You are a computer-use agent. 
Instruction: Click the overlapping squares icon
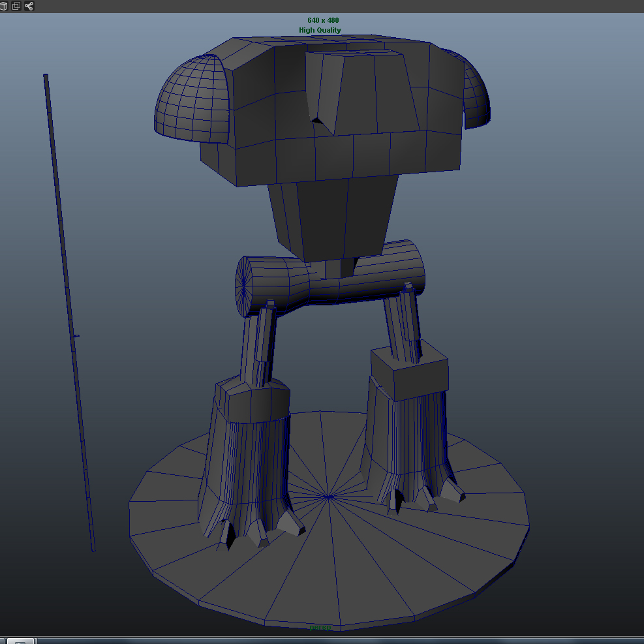click(x=16, y=6)
